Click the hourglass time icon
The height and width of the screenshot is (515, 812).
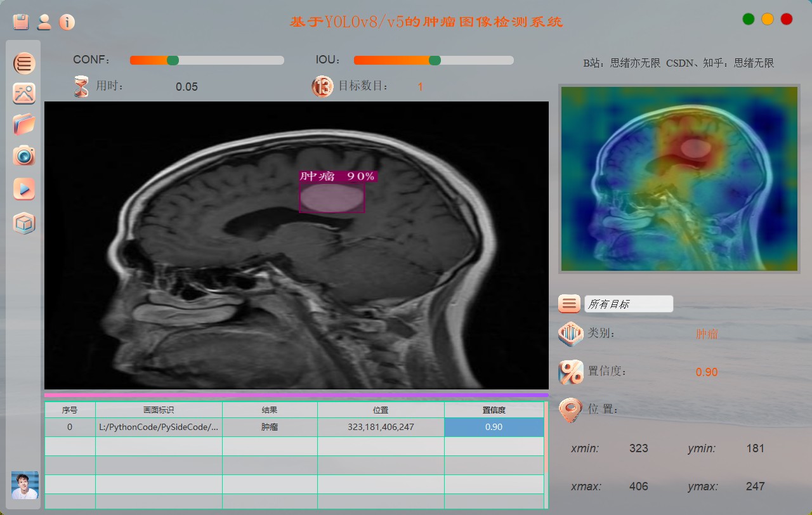coord(81,86)
